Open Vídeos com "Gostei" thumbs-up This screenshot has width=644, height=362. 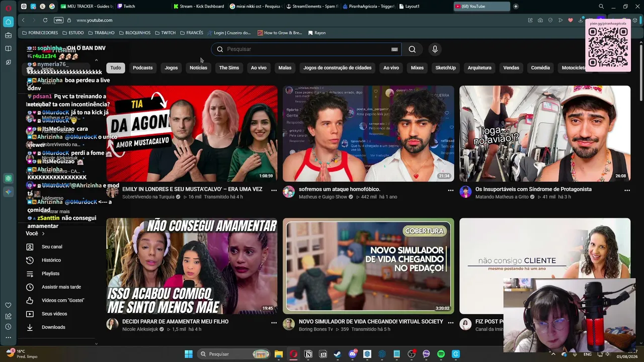coord(30,301)
